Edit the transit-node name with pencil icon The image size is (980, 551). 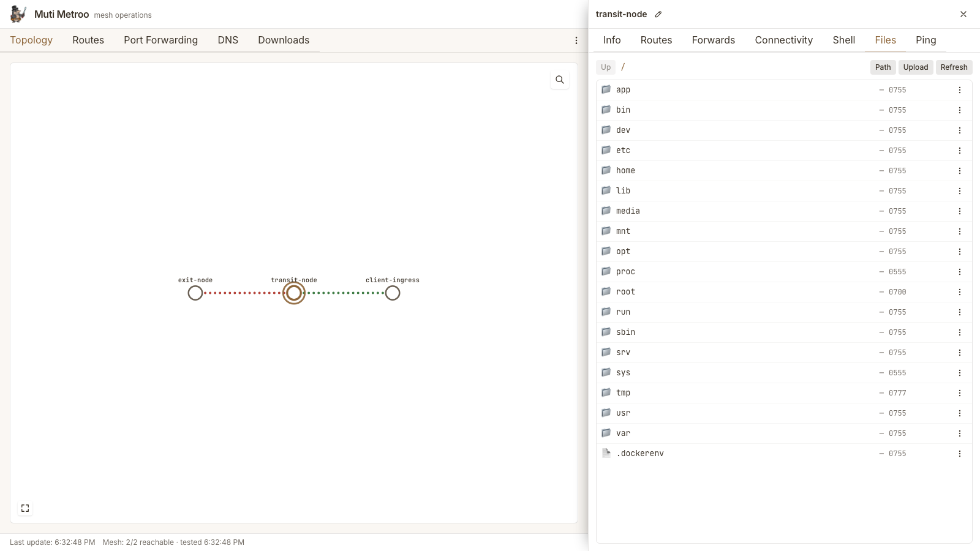[658, 14]
